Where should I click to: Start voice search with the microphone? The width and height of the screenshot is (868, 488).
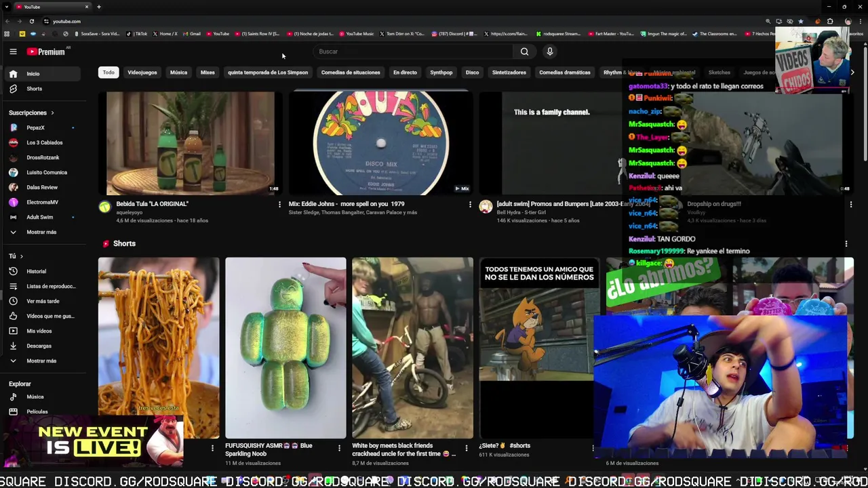pyautogui.click(x=550, y=52)
